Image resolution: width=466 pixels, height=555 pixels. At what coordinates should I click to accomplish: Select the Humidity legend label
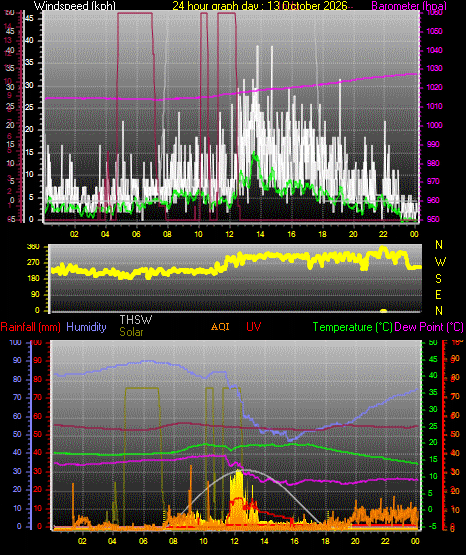pyautogui.click(x=86, y=327)
